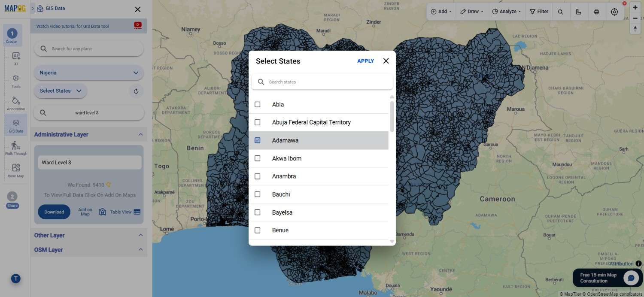Enable the Anambra checkbox
This screenshot has height=297, width=644.
coord(258,176)
